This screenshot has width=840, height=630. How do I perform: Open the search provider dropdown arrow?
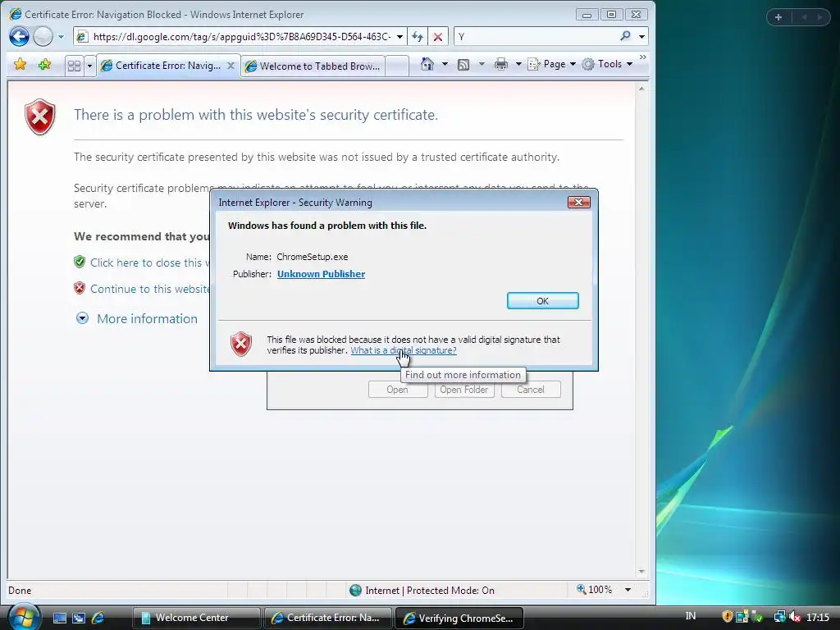click(641, 37)
